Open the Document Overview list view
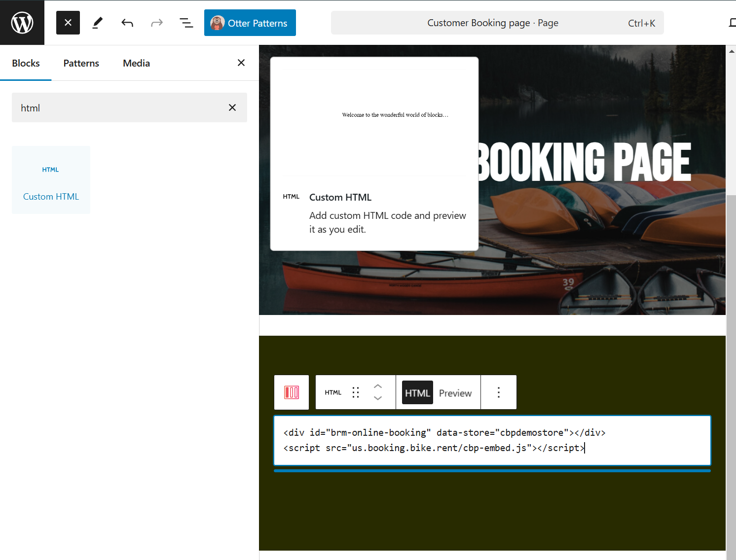 tap(186, 23)
